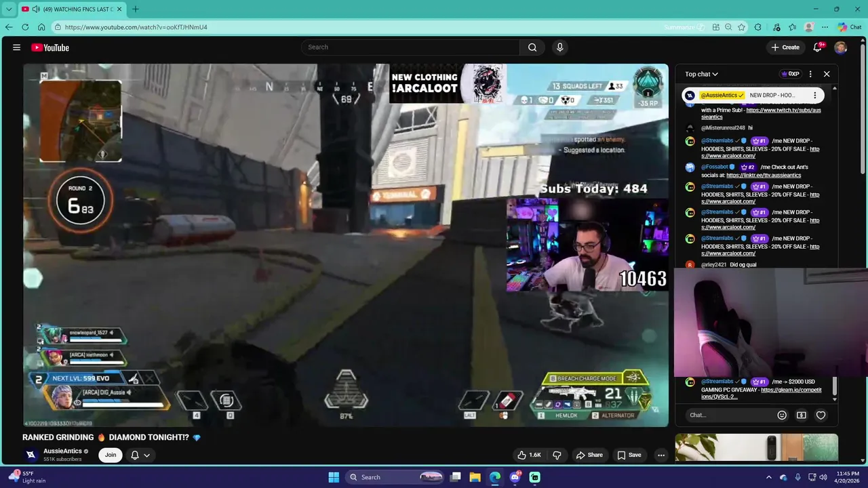Zoom out with the magnifier icon in address bar
868x488 pixels.
[728, 27]
